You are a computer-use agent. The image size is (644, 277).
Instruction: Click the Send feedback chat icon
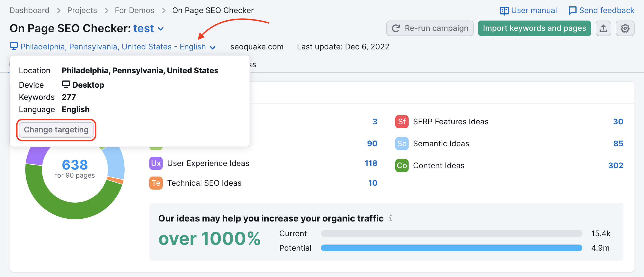pyautogui.click(x=573, y=10)
